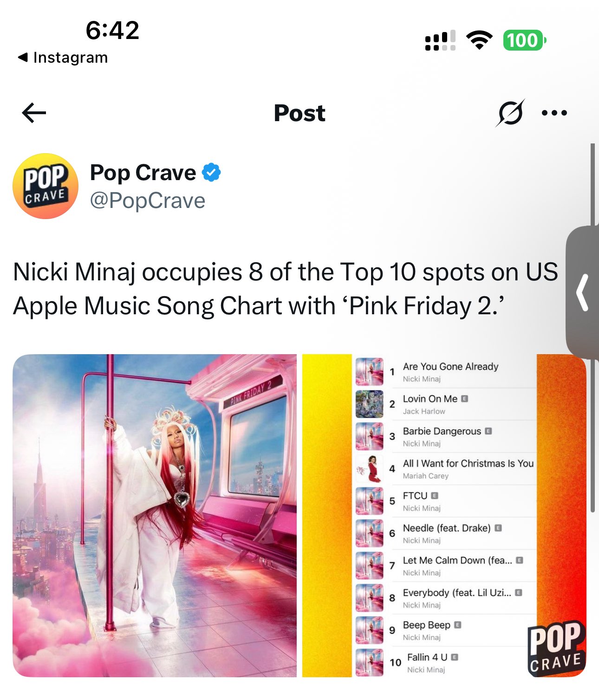599x700 pixels.
Task: Open the Pink Friday 2 album cover image
Action: coord(155,516)
